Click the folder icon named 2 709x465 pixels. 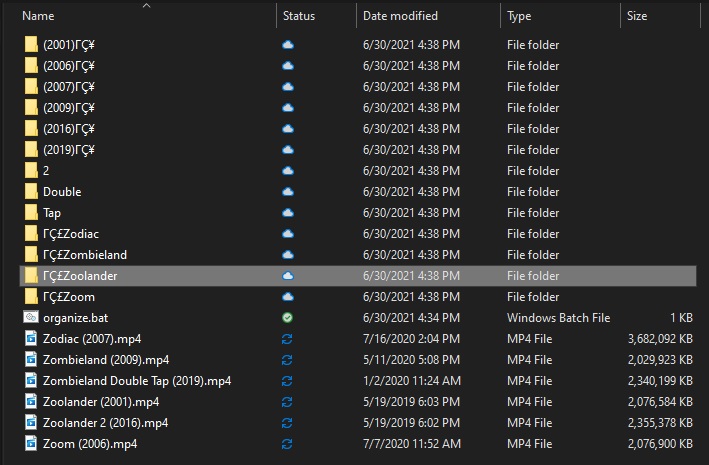click(31, 171)
